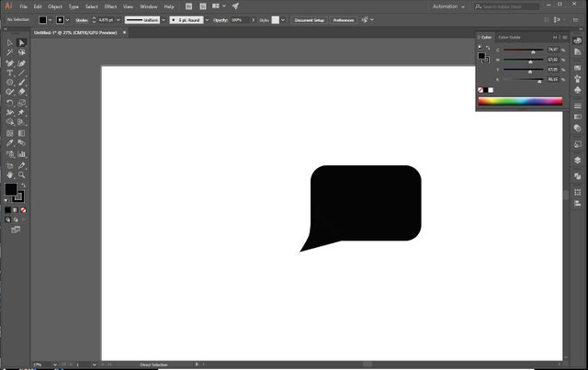Image resolution: width=588 pixels, height=370 pixels.
Task: Select the Curvature tool
Action: 21,63
